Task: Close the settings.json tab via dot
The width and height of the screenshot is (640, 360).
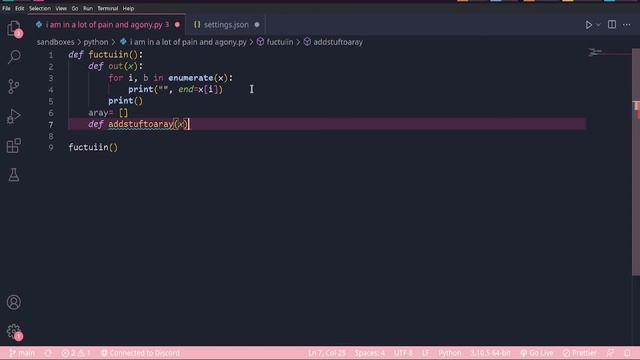Action: [257, 25]
